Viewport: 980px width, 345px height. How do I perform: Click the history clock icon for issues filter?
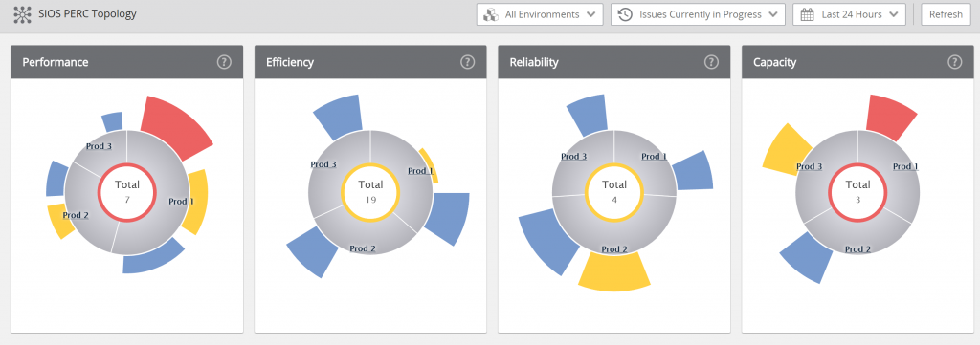point(625,14)
